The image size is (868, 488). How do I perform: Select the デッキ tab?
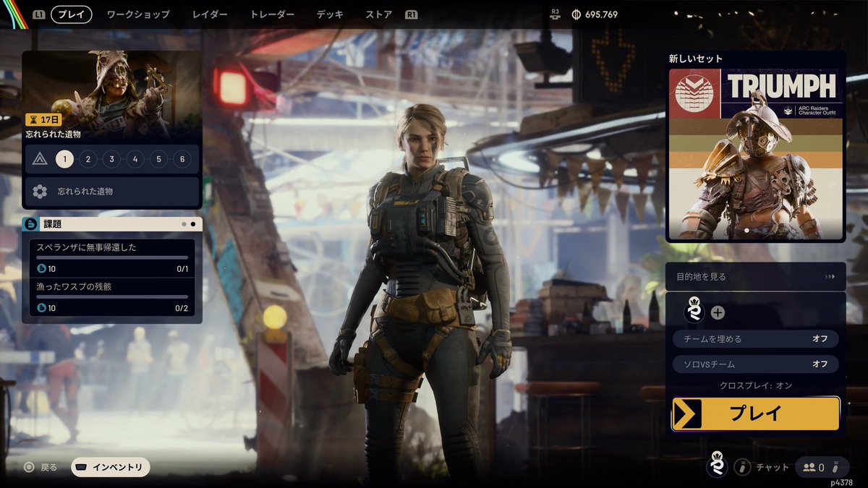[330, 14]
